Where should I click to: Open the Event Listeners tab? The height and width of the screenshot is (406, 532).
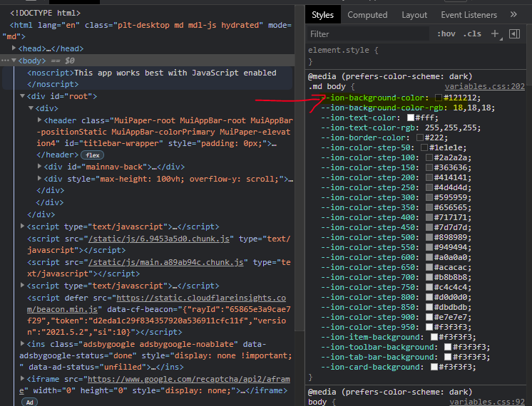469,15
